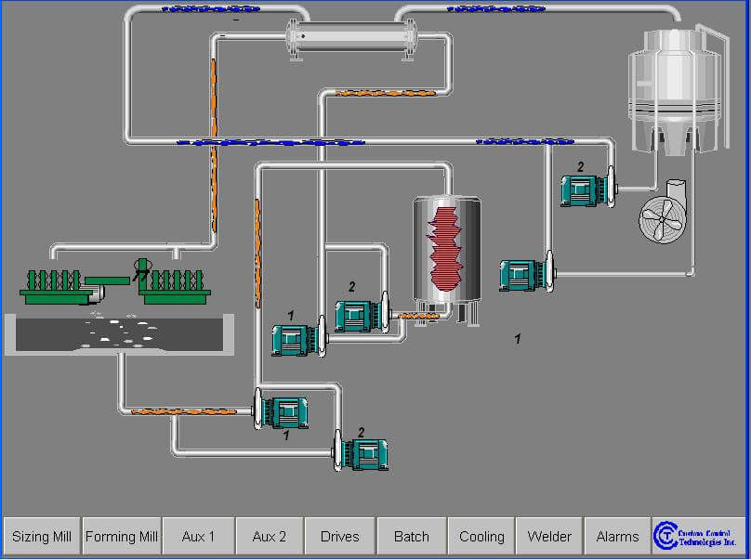
Task: Click pump 2 next to cooling tower
Action: [x=586, y=190]
